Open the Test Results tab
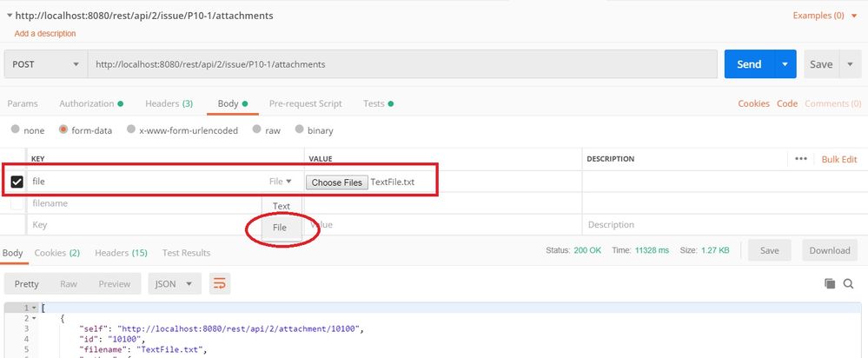Viewport: 868px width, 358px height. pyautogui.click(x=186, y=253)
